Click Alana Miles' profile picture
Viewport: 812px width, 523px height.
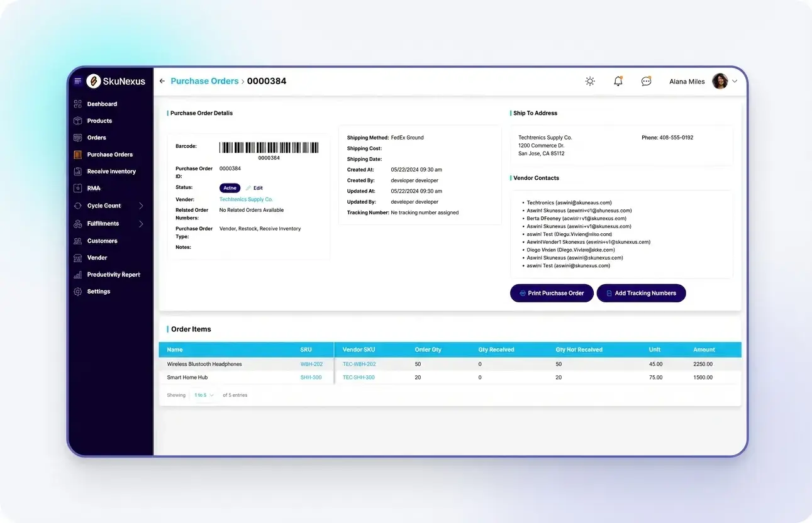719,80
